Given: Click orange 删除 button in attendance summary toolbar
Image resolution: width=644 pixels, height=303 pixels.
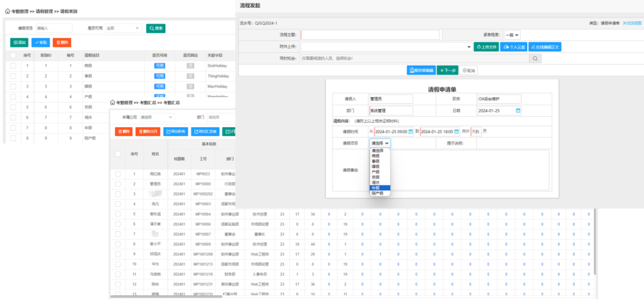Looking at the screenshot, I should coord(123,131).
